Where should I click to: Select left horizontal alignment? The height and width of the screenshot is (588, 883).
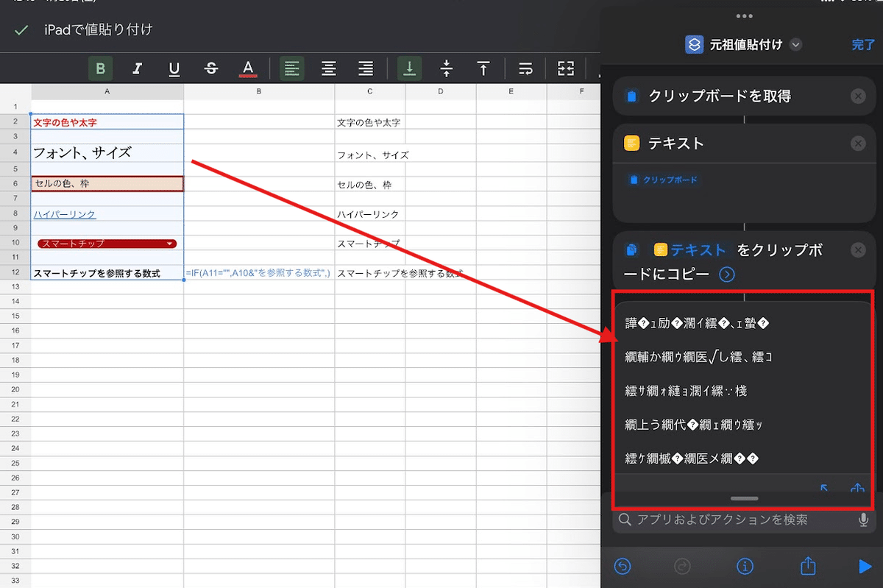coord(292,68)
